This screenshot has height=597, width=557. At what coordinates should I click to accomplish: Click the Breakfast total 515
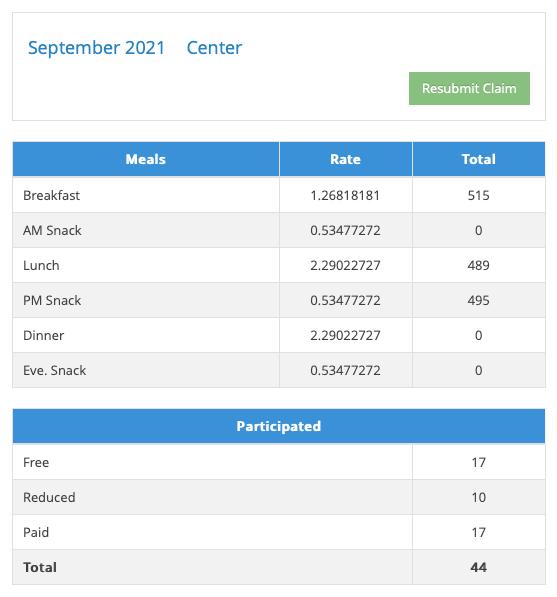click(x=479, y=195)
